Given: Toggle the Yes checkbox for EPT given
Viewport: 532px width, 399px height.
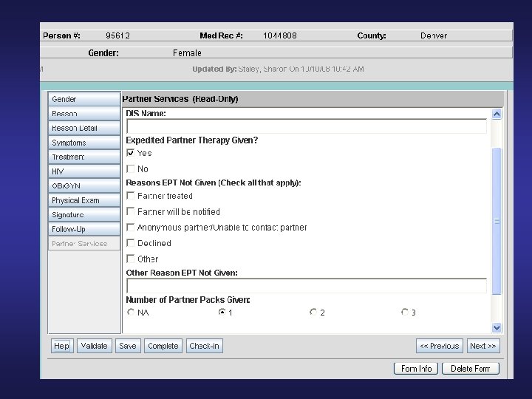Looking at the screenshot, I should click(130, 153).
